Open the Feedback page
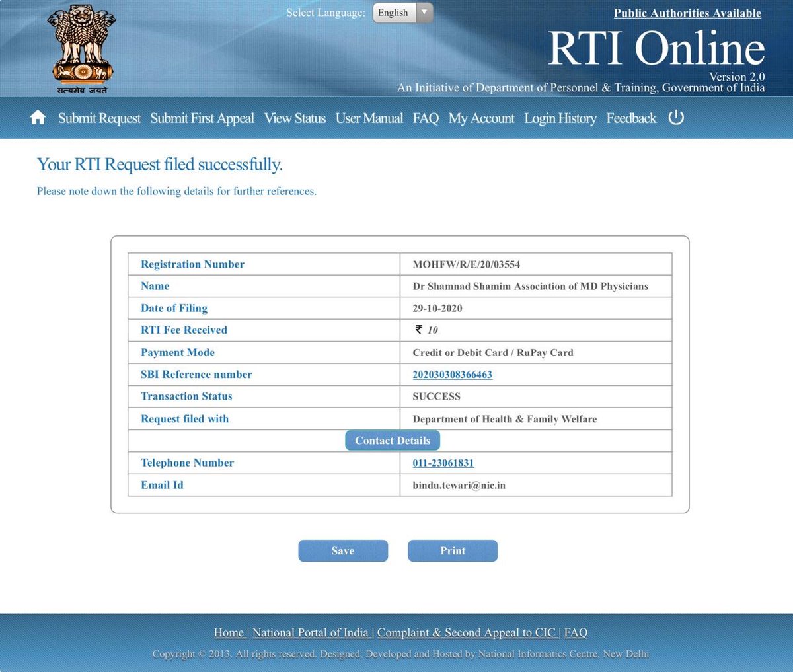793x672 pixels. click(631, 118)
